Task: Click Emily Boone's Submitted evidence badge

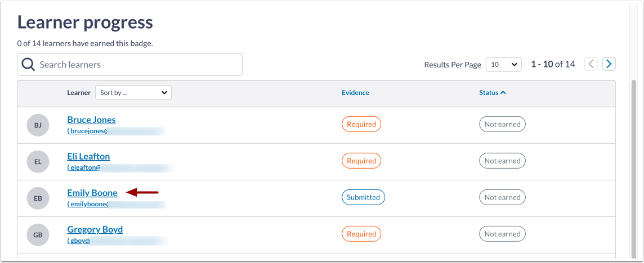Action: 363,197
